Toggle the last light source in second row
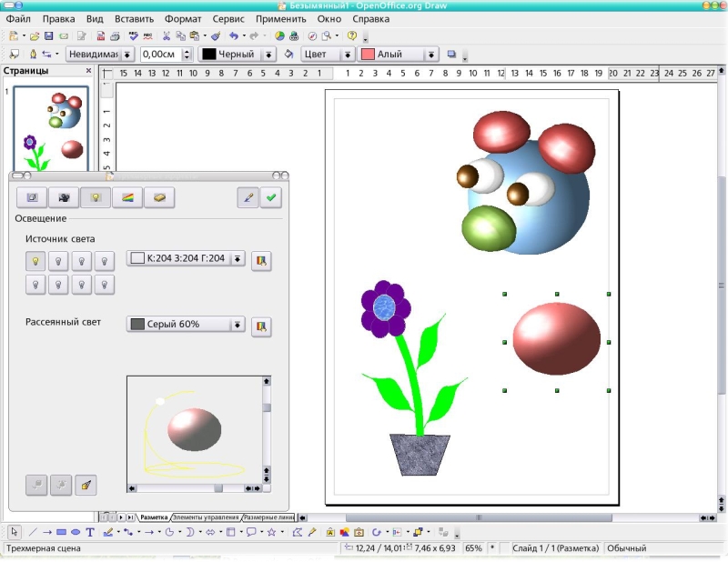 point(105,285)
